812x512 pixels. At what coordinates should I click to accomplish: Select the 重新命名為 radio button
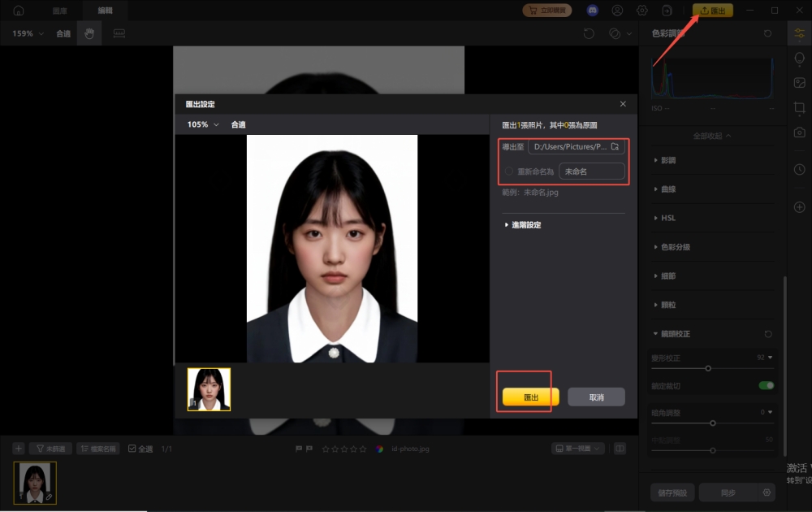coord(508,171)
